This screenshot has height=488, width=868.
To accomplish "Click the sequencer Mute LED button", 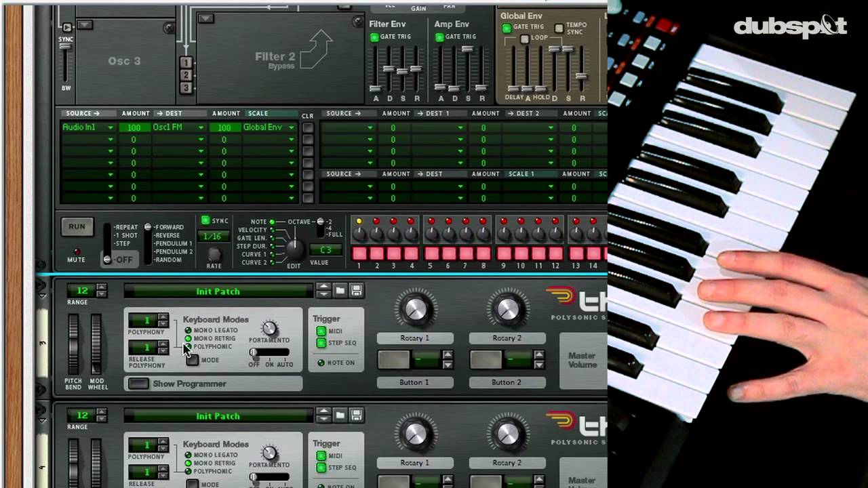I will [x=76, y=251].
